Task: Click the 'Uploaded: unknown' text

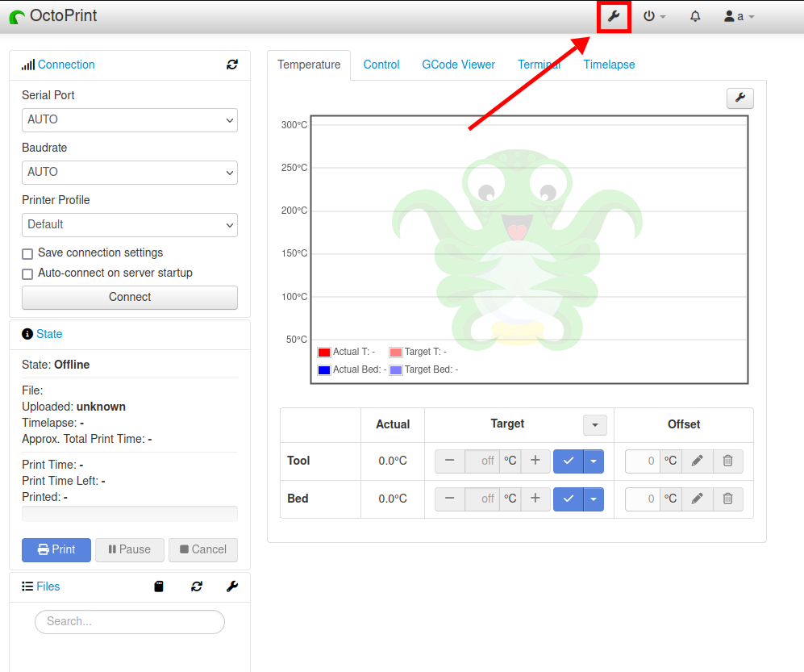Action: point(74,407)
